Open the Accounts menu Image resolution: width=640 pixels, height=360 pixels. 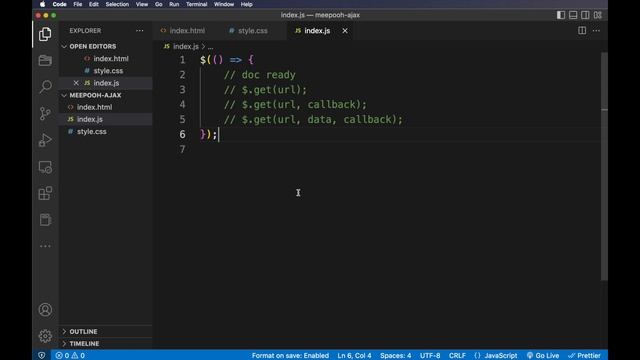point(45,309)
